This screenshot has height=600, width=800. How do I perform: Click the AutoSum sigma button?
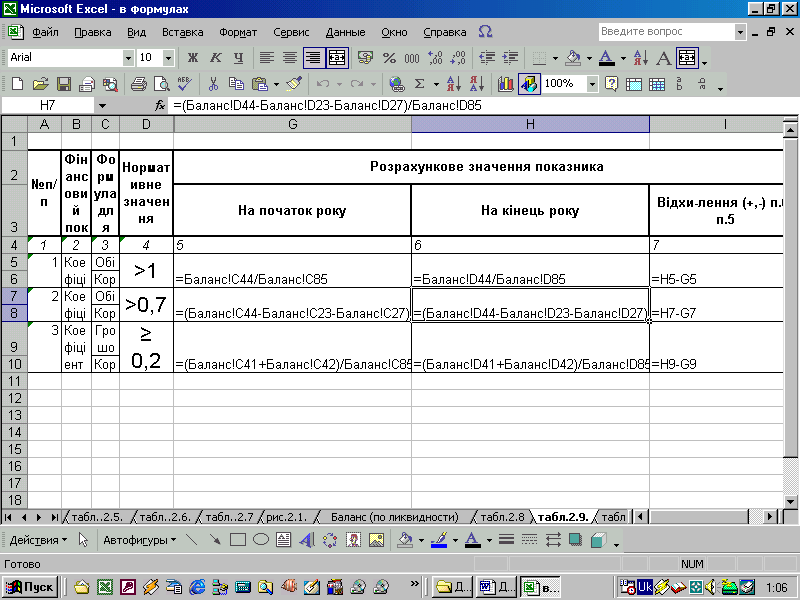(x=420, y=84)
